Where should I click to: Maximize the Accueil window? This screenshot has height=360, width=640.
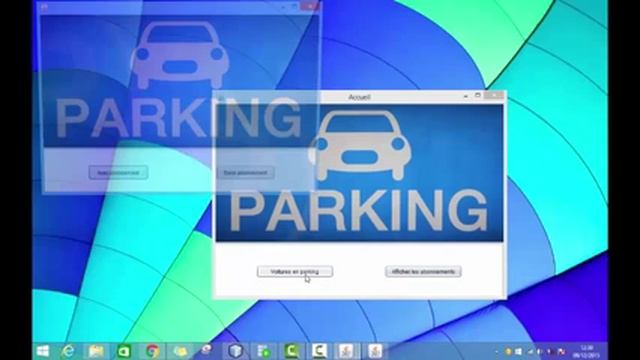click(478, 96)
